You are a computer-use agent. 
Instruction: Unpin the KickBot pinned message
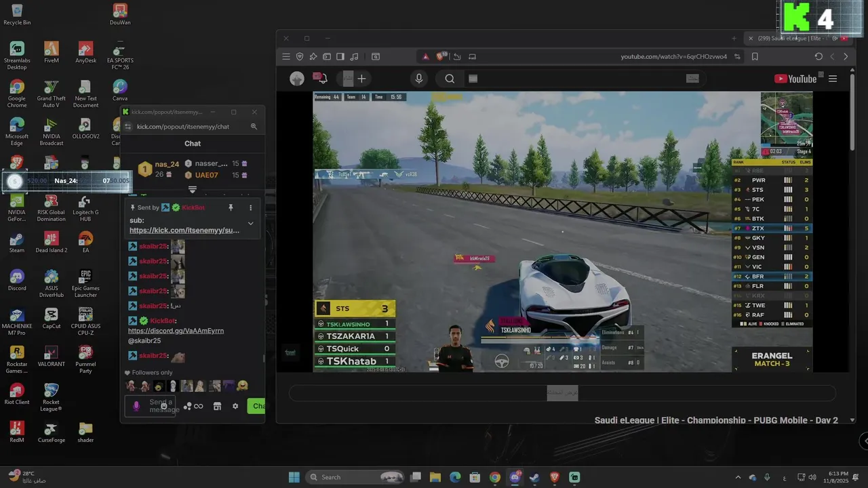(231, 207)
